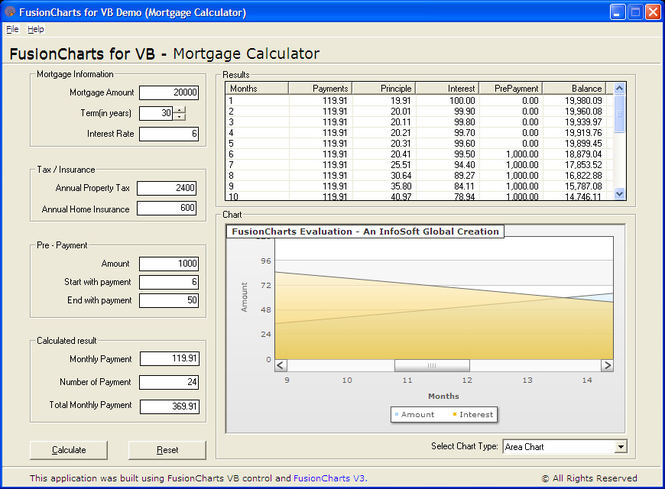Viewport: 665px width, 489px height.
Task: Click the chart horizontal scroll thumb
Action: [432, 365]
